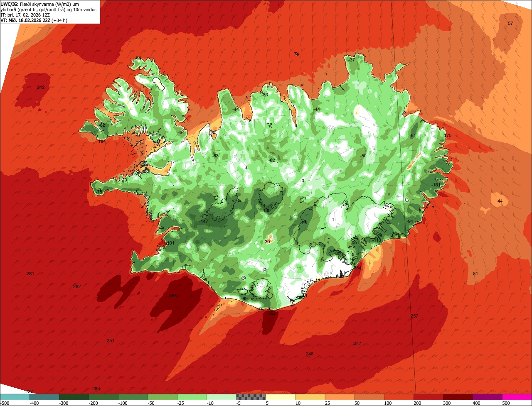Screen dimensions: 532x406
Task: Select the map value '-82' in the Westfjords
Action: [x=102, y=125]
